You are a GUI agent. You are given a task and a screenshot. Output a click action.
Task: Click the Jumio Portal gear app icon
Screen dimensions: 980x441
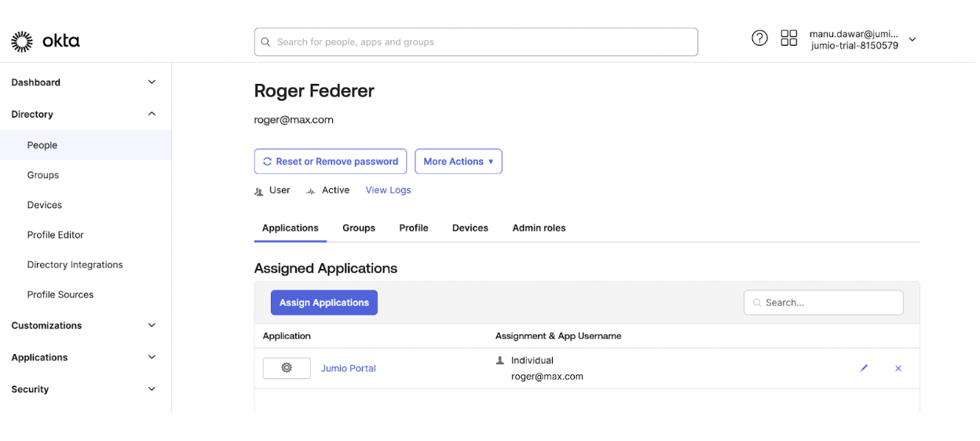click(287, 368)
